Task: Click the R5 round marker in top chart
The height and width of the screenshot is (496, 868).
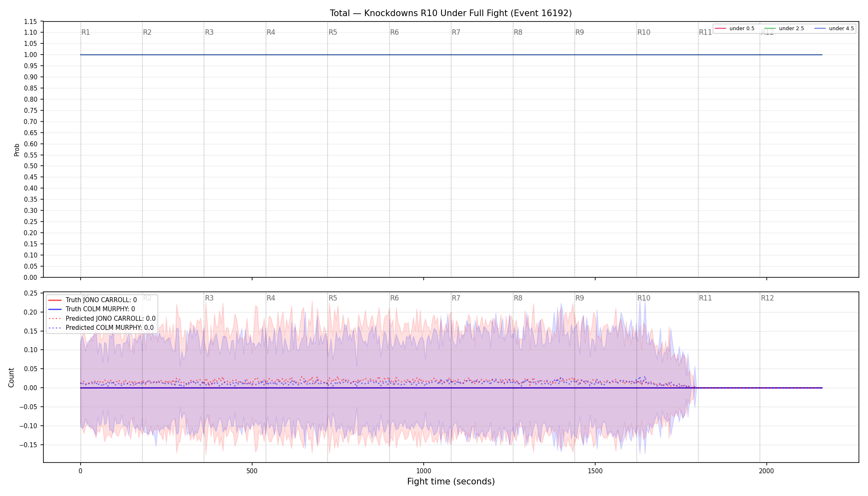Action: tap(333, 32)
